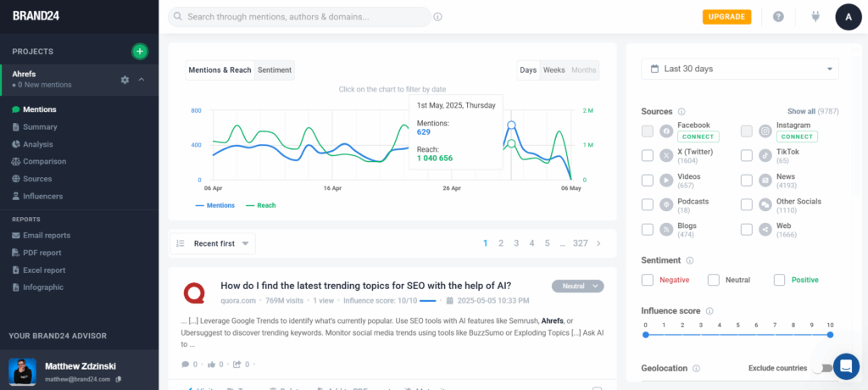Click info icon beside Geolocation
The height and width of the screenshot is (390, 868).
[x=697, y=369]
